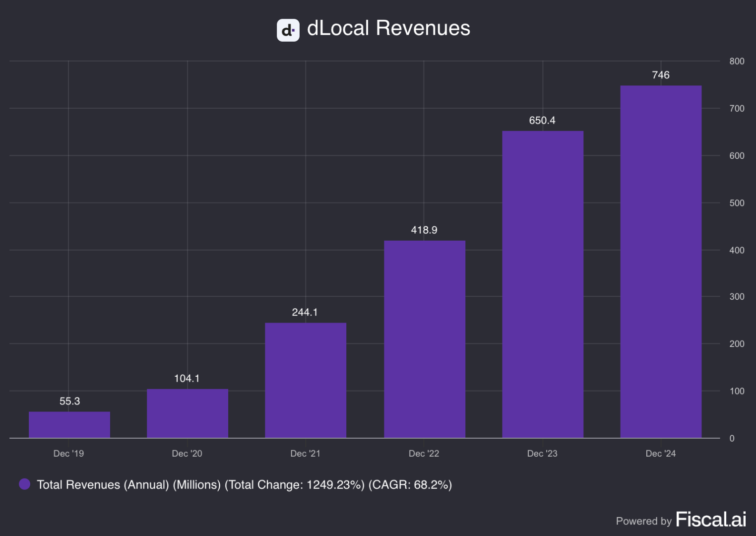Click the 'dLocal Revenues' chart title

(388, 28)
